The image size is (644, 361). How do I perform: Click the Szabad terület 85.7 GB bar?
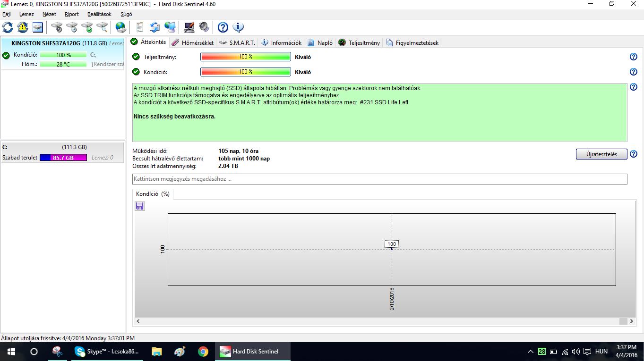click(63, 158)
